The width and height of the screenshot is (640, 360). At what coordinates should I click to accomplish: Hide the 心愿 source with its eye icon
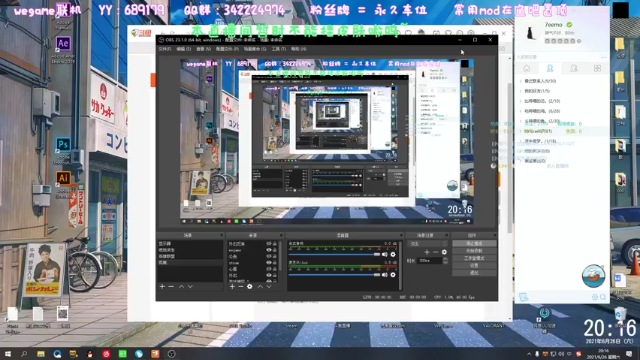269,269
